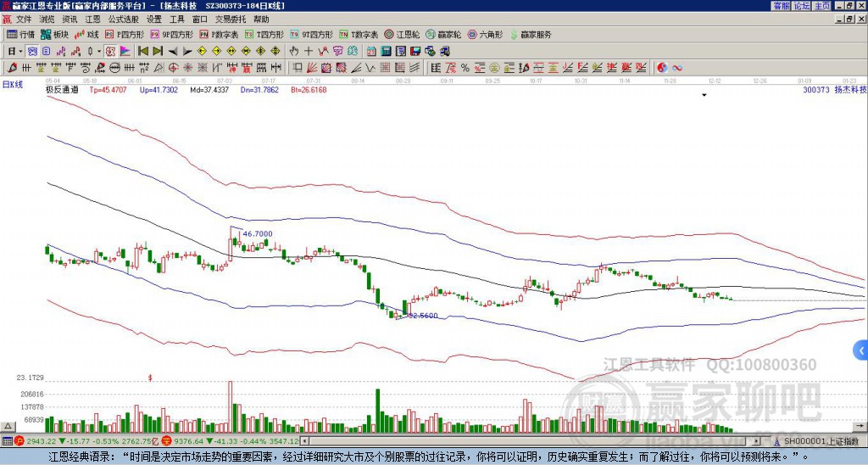
Task: Click the save floppy disk icon
Action: (415, 51)
